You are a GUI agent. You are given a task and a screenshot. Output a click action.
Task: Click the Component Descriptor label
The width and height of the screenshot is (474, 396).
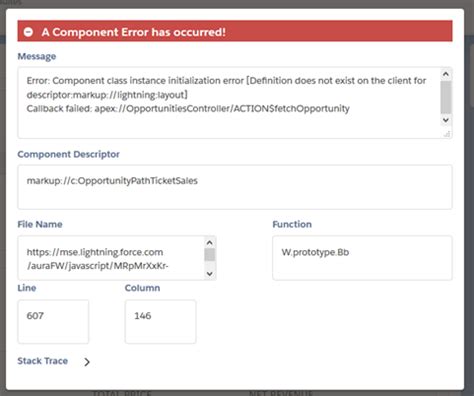pos(68,154)
